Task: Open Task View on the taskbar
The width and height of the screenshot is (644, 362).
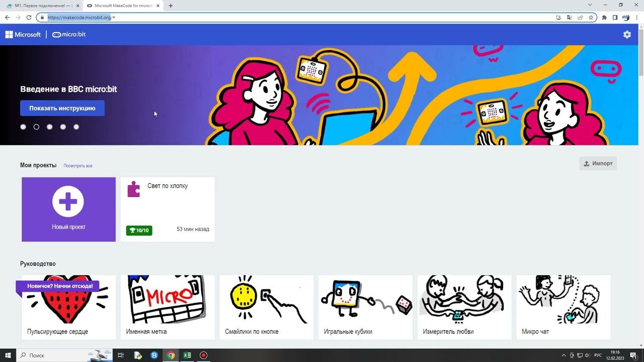Action: tap(121, 355)
